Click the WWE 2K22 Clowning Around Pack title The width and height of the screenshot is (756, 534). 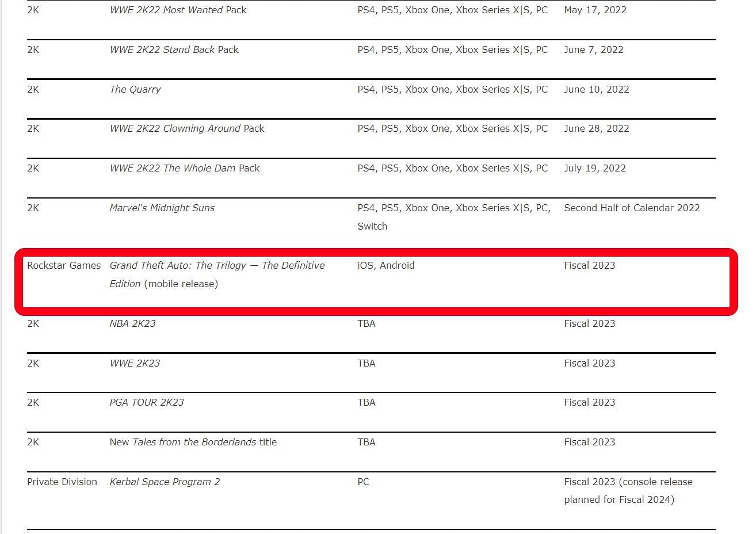[187, 128]
